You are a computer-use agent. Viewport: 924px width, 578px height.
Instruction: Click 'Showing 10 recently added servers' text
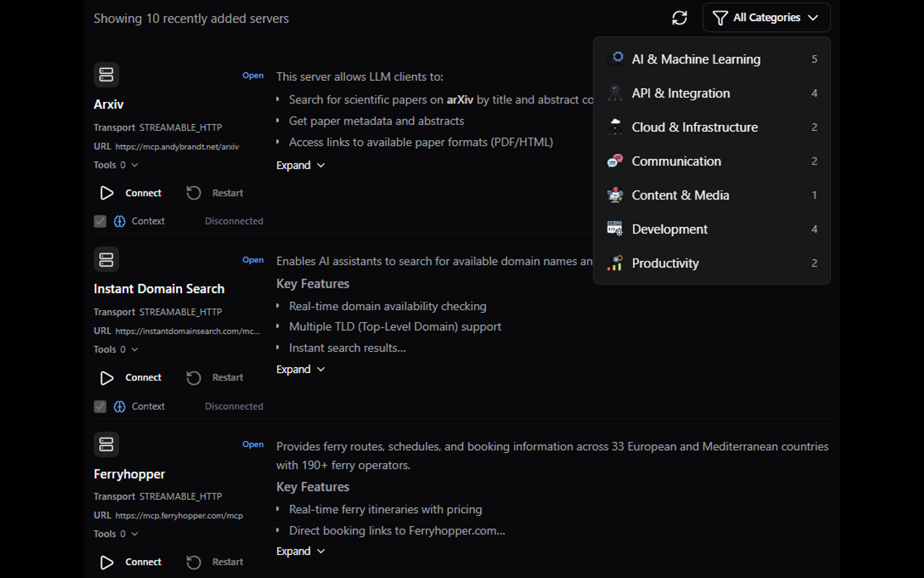191,19
